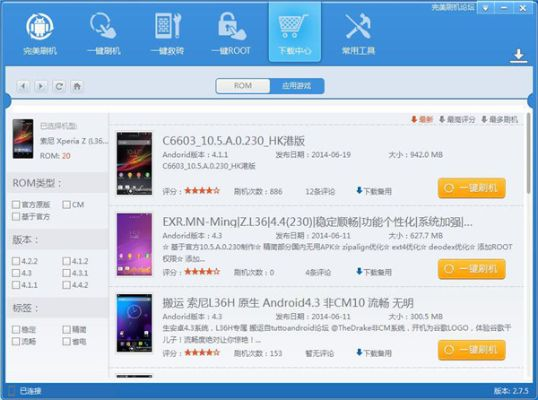Filter by version 4.4.2

point(67,285)
